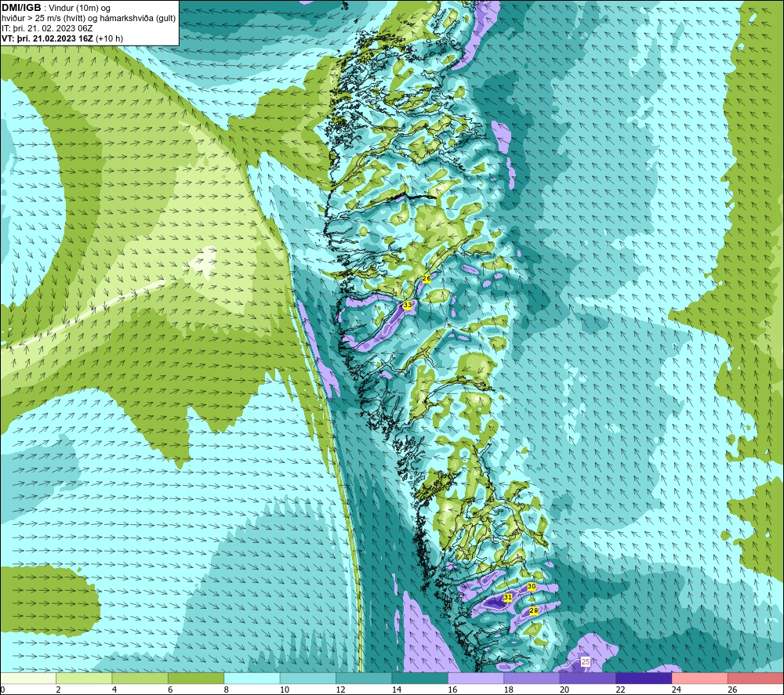The image size is (784, 695).
Task: Select the pale cream 0–2 legend swatch
Action: click(x=28, y=678)
